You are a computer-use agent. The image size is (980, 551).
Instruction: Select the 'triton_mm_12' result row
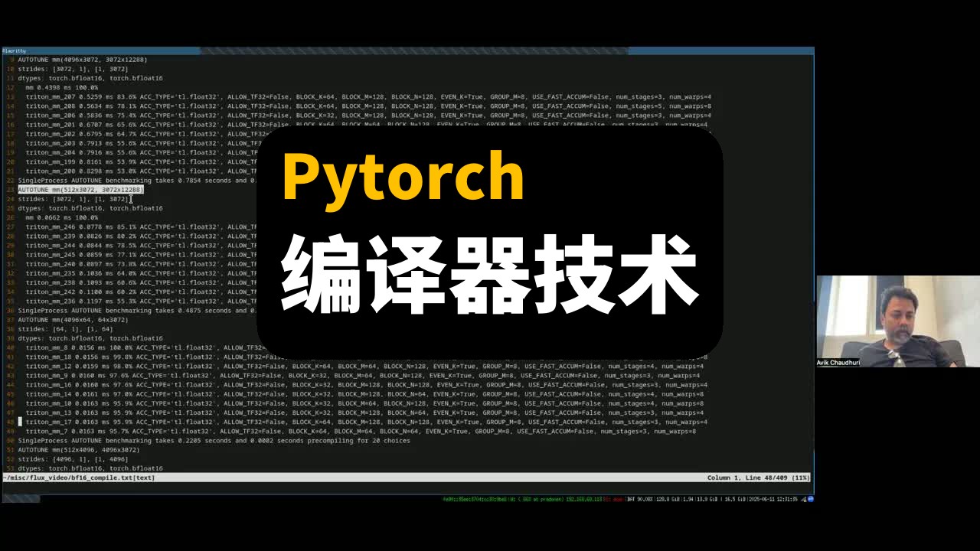point(364,366)
